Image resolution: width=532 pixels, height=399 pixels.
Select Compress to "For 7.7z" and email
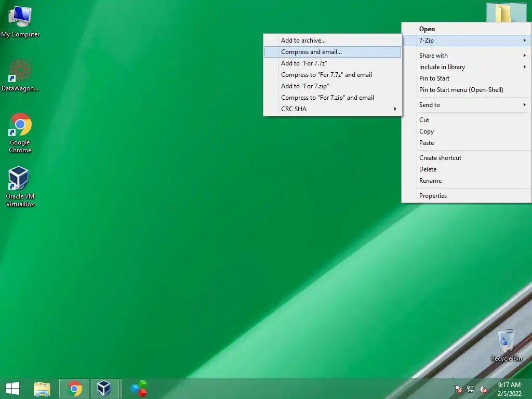point(332,75)
